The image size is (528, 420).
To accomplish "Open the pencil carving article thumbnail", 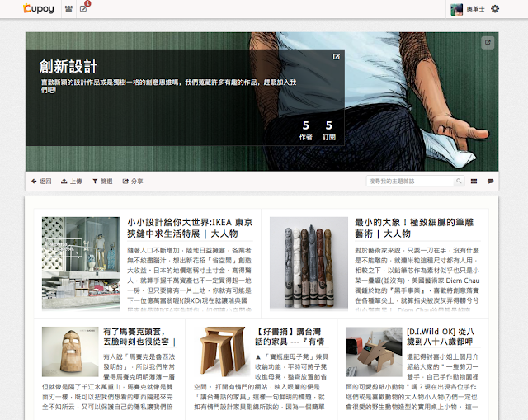I will click(309, 263).
